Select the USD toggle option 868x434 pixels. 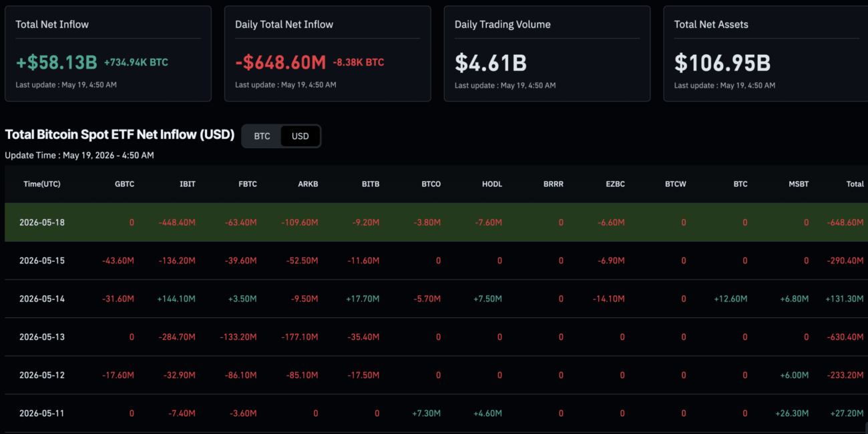pos(300,136)
